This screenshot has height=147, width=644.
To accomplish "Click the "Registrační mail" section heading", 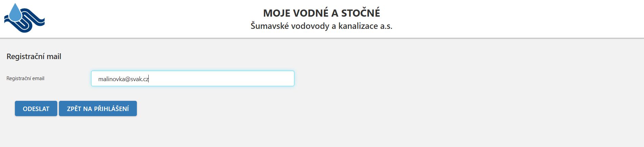I will 34,56.
